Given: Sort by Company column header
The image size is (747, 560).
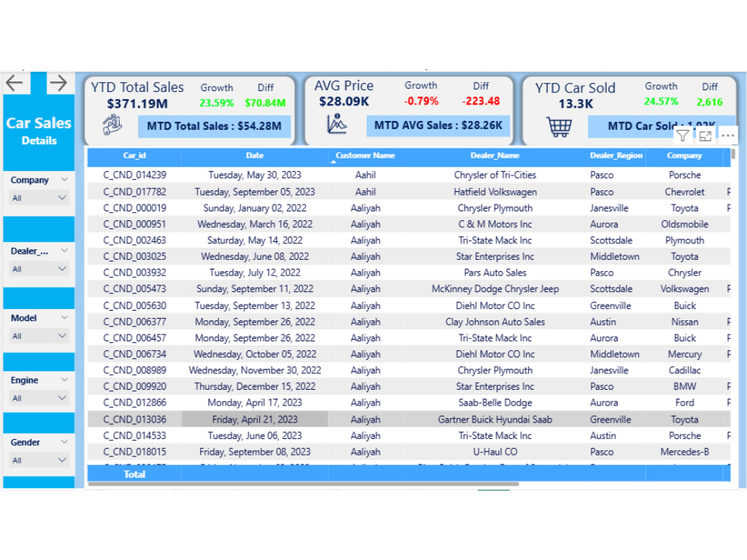Looking at the screenshot, I should pyautogui.click(x=684, y=156).
